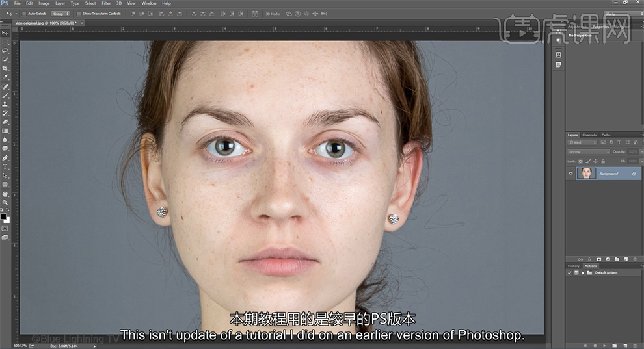Select the Eraser tool
The height and width of the screenshot is (349, 644).
click(5, 122)
